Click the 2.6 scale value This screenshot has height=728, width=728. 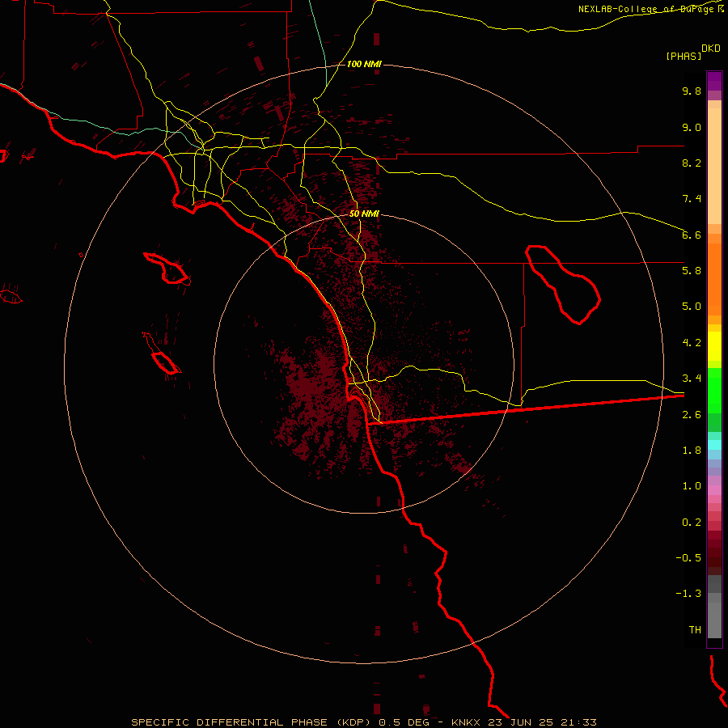pos(692,415)
